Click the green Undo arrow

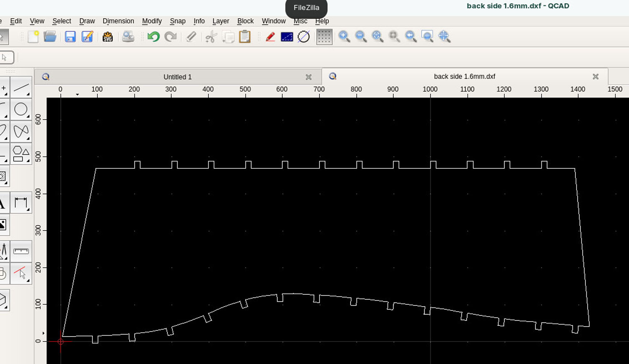click(x=153, y=37)
